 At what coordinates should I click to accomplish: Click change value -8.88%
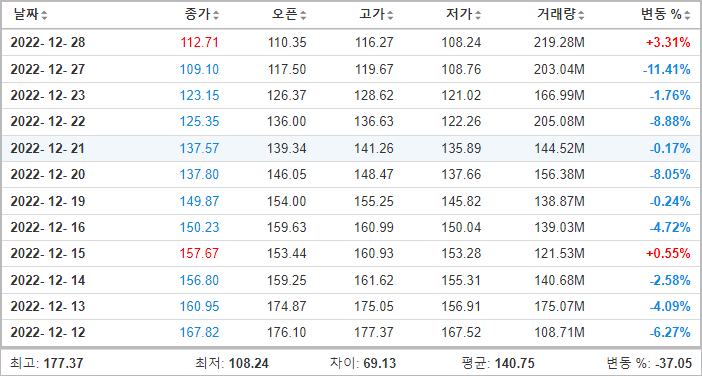[x=670, y=122]
